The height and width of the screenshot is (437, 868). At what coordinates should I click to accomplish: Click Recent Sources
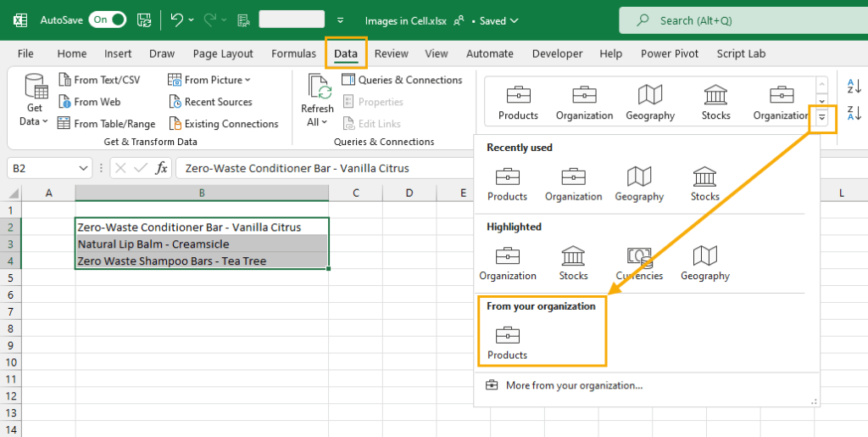[211, 102]
